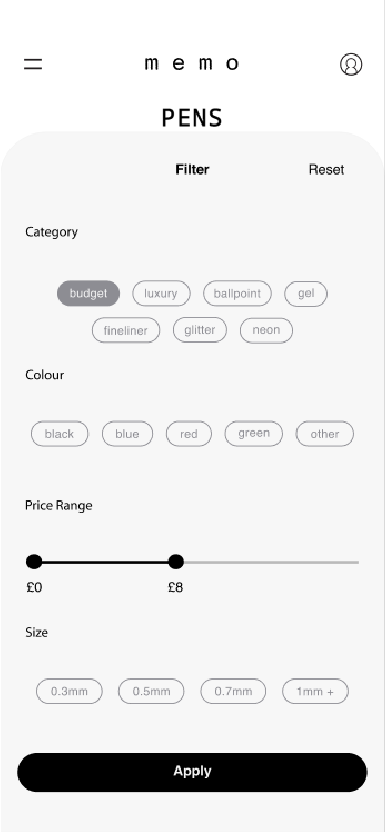Image resolution: width=386 pixels, height=832 pixels.
Task: Click the £8 maximum price slider handle
Action: pos(176,562)
